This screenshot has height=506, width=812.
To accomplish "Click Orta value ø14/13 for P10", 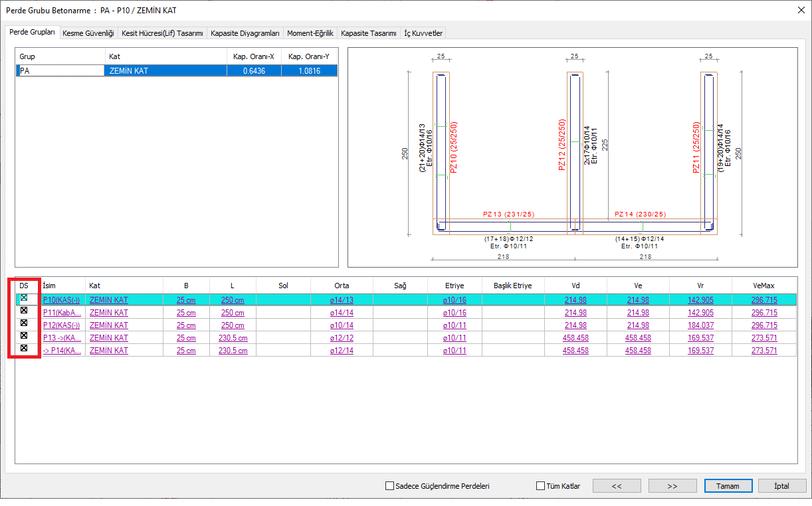I will [x=342, y=300].
